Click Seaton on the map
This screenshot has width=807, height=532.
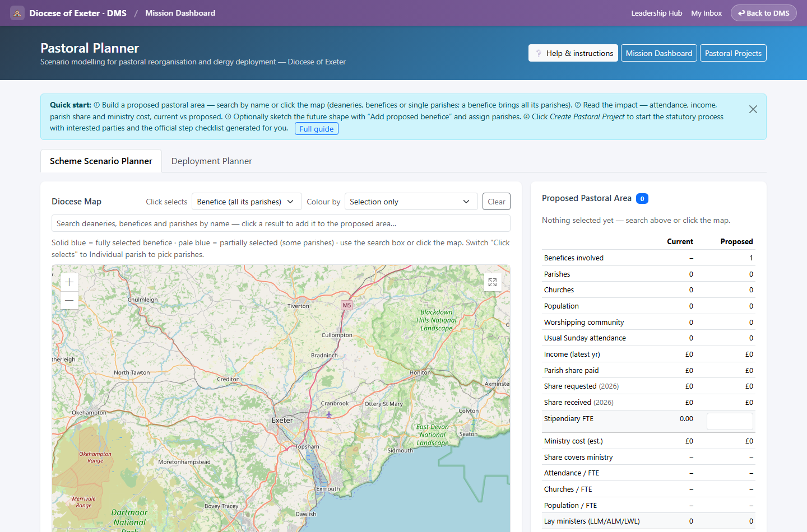469,434
